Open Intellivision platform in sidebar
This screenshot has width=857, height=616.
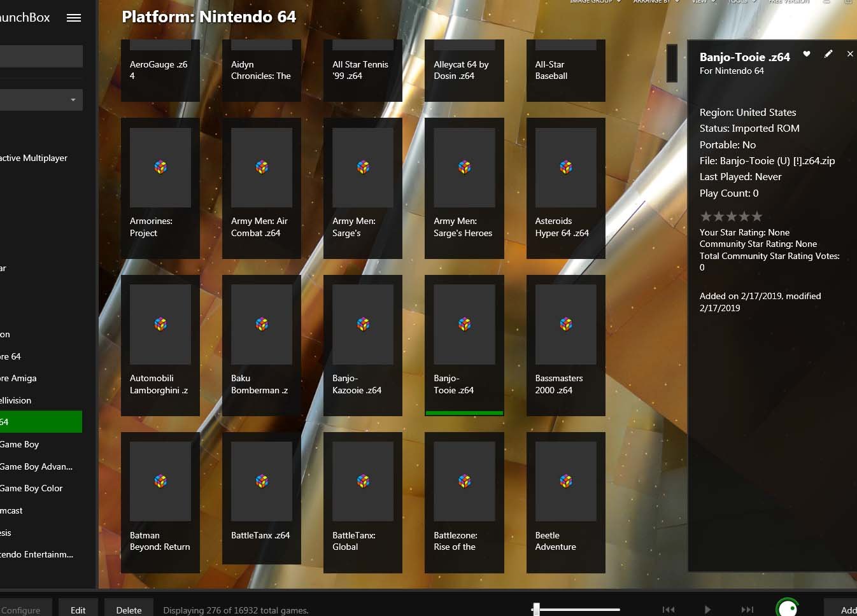tap(41, 400)
